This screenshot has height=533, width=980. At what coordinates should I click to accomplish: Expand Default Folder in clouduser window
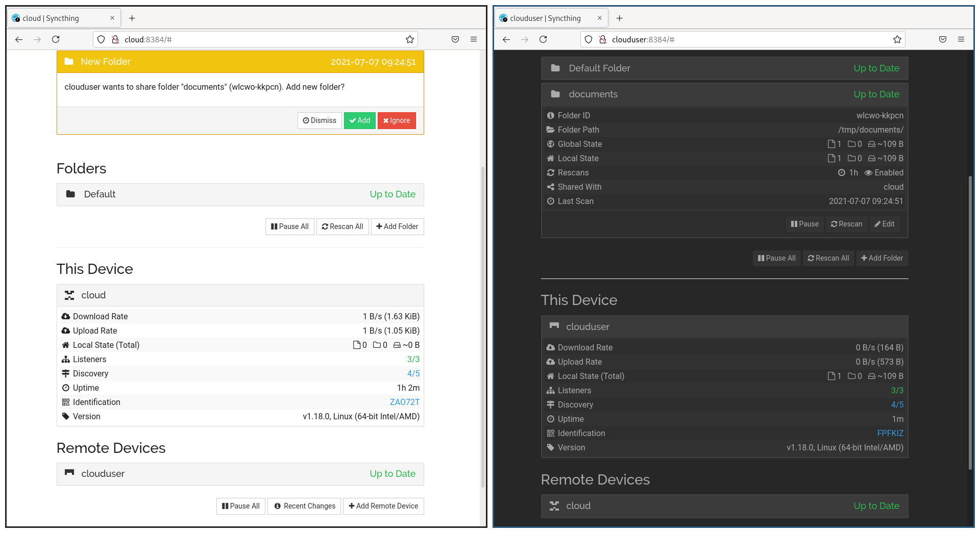click(x=724, y=68)
